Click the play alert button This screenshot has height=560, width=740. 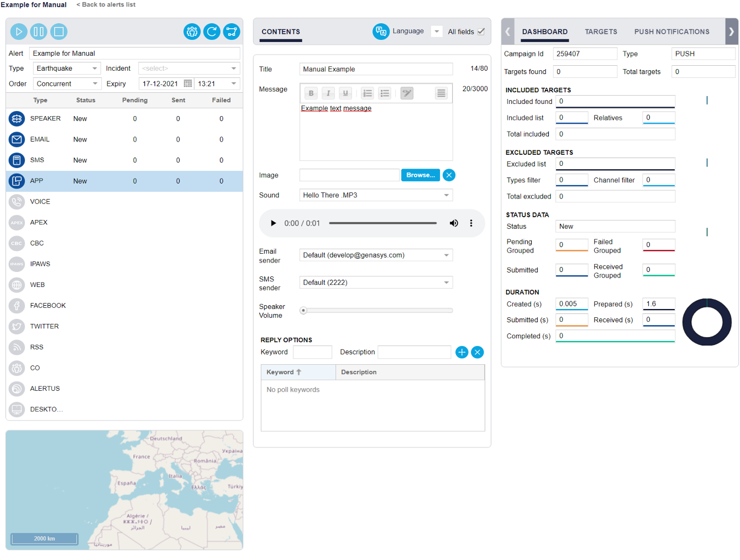(x=19, y=32)
